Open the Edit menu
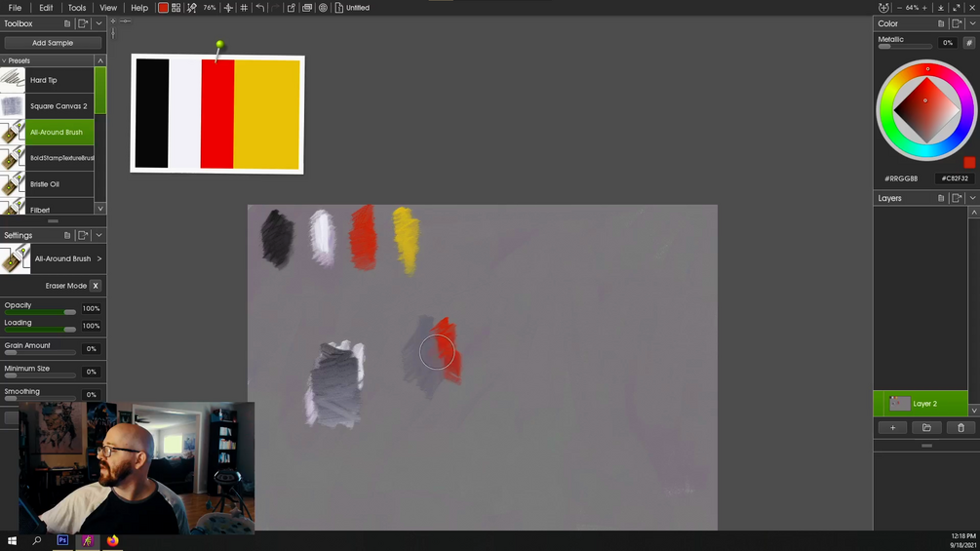 tap(46, 8)
